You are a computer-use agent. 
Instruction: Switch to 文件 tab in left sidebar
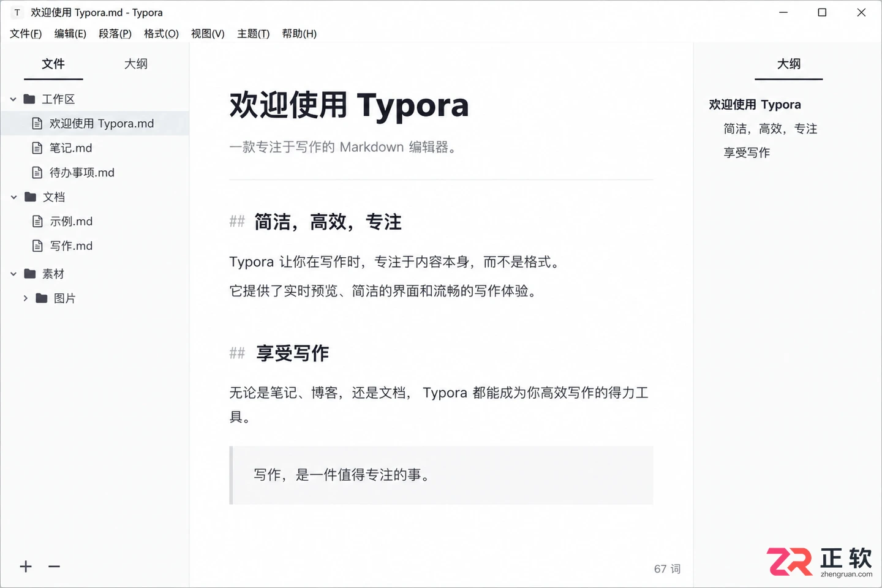[53, 64]
